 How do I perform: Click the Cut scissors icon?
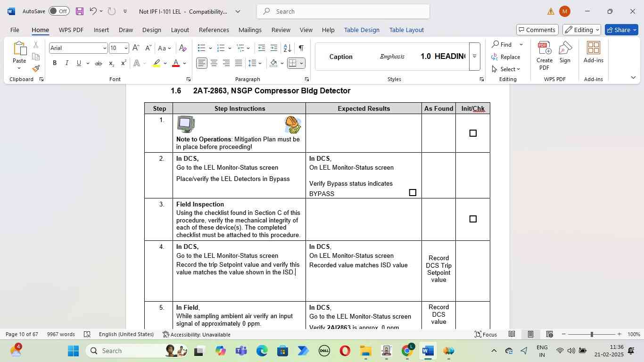click(36, 45)
